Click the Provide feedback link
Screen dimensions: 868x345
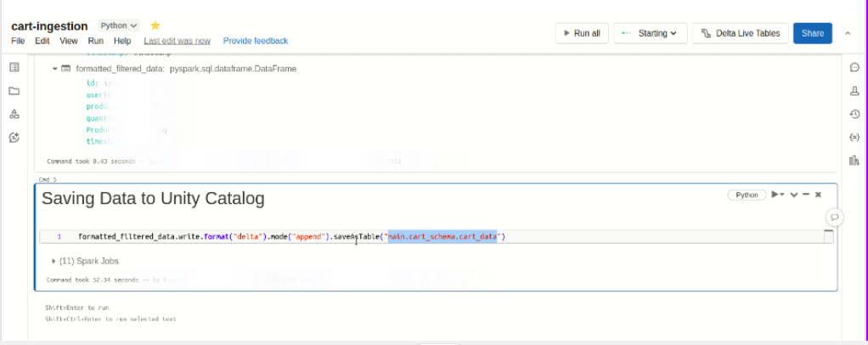tap(255, 41)
